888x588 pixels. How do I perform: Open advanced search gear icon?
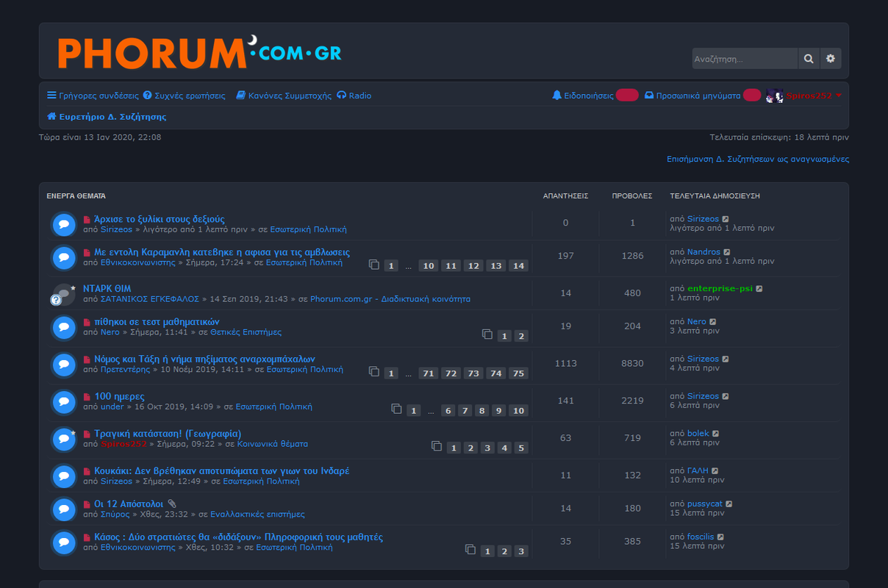coord(831,59)
